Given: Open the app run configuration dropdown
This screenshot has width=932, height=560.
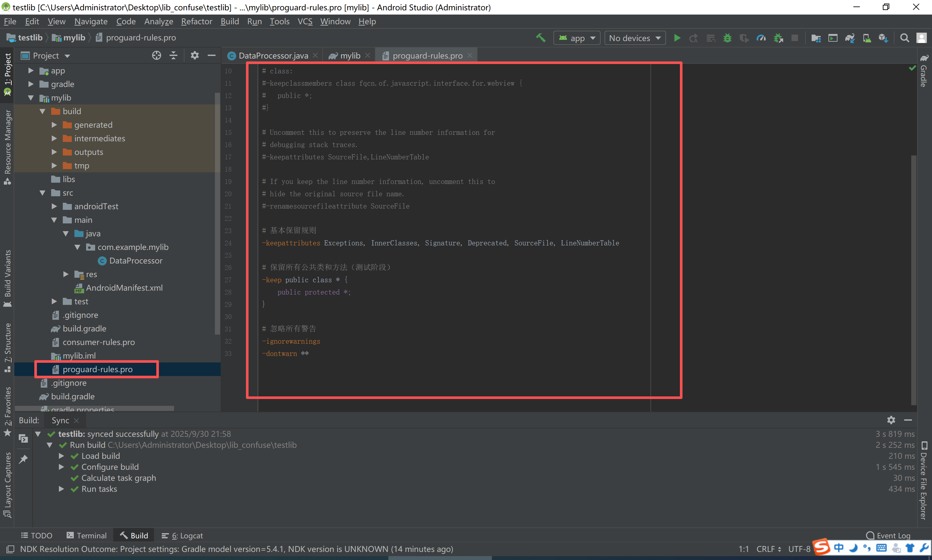Looking at the screenshot, I should 577,38.
